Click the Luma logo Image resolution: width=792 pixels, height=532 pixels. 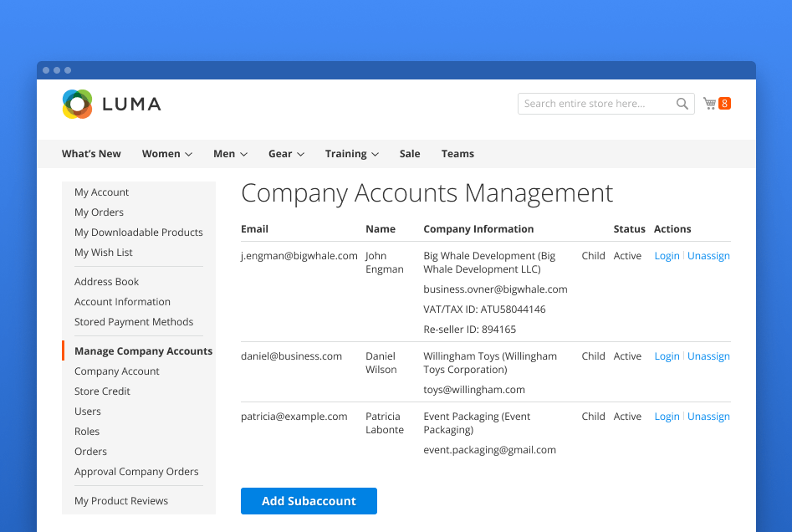coord(111,104)
